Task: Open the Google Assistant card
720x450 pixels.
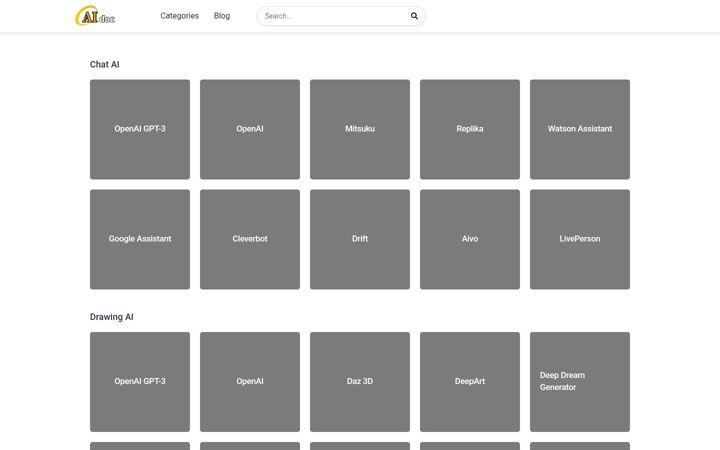Action: tap(140, 239)
